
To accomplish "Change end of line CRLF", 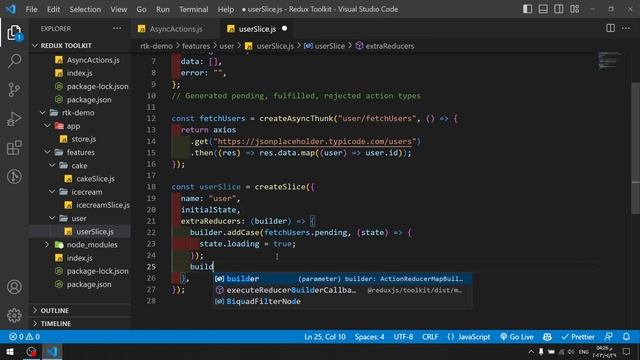I will (430, 337).
